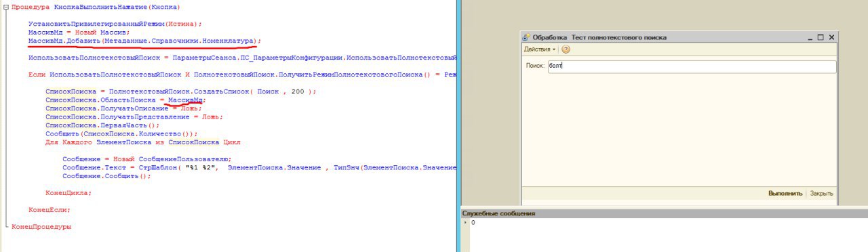Click the СписокПоиска.ПерваяЧасть() code line
868x252 pixels.
[103, 125]
